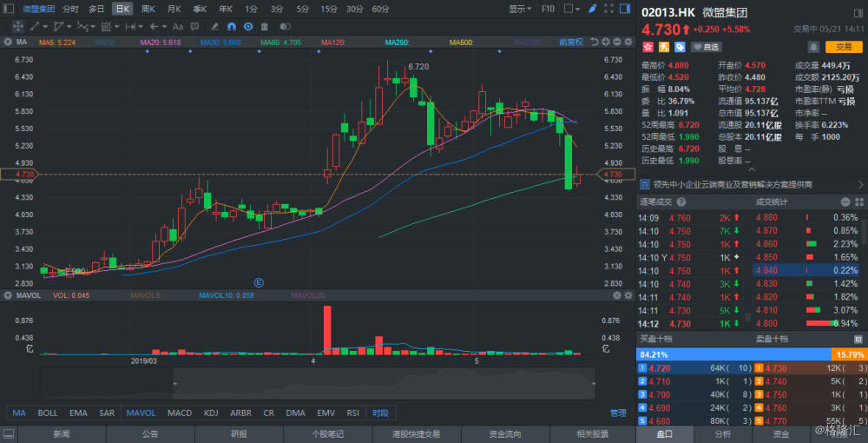Image resolution: width=868 pixels, height=443 pixels.
Task: Toggle the 时段 period option
Action: 380,413
